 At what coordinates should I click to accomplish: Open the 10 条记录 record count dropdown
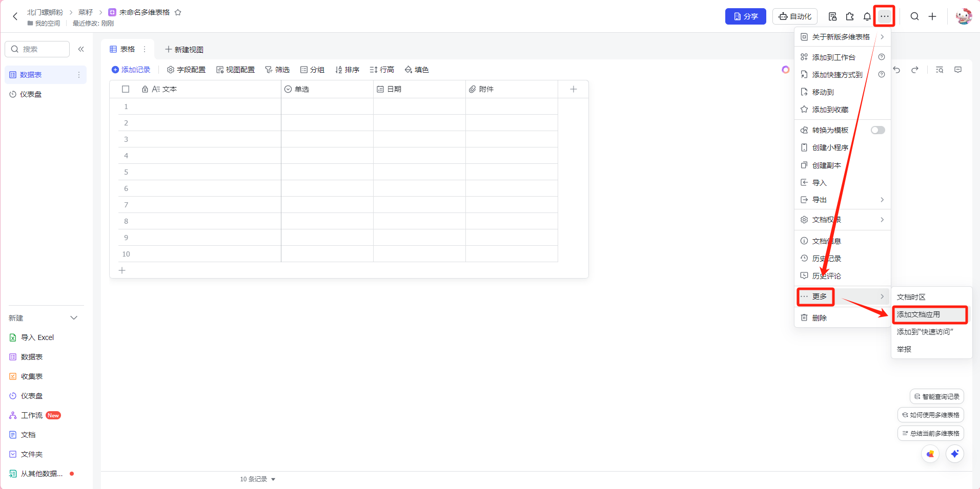pyautogui.click(x=258, y=479)
